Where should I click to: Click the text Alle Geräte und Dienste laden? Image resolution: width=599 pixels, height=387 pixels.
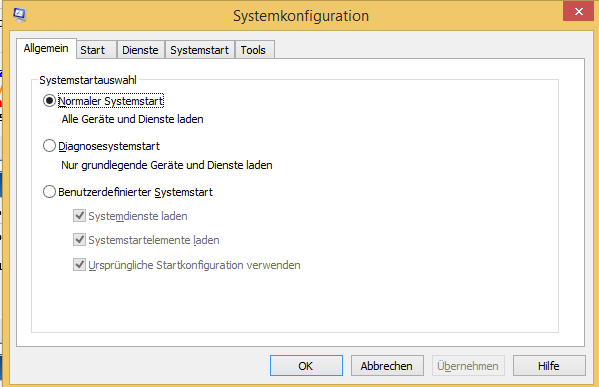[x=133, y=119]
